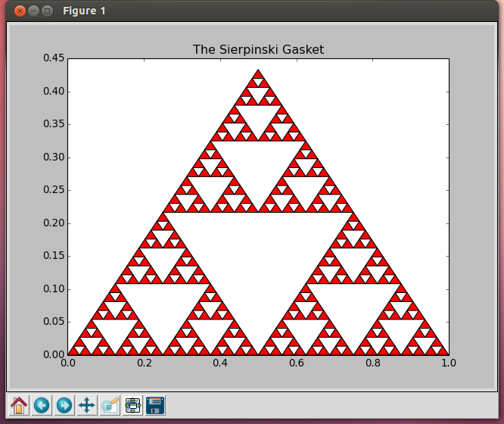Save the figure using the floppy disk icon
The image size is (504, 424).
click(x=155, y=405)
